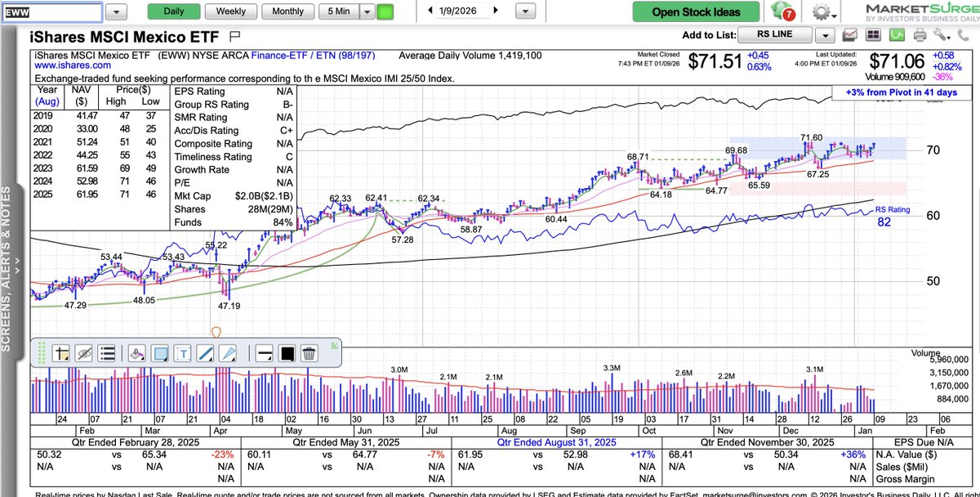The image size is (980, 497).
Task: Go to the previous date arrow
Action: (x=430, y=11)
